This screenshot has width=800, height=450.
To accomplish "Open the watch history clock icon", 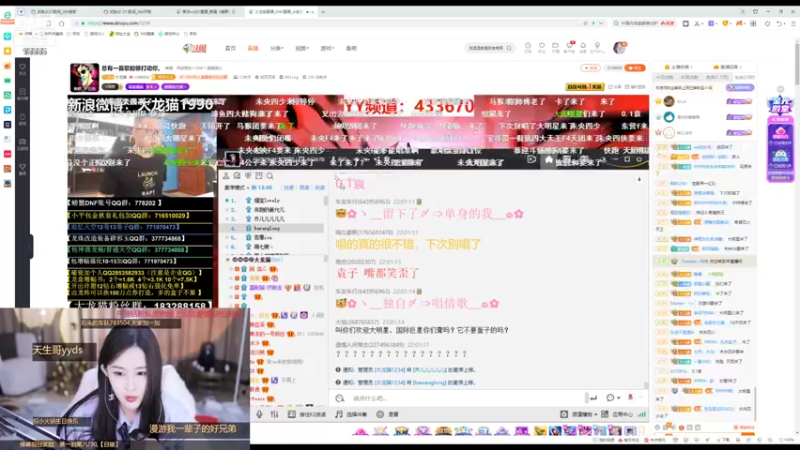I will pos(528,46).
